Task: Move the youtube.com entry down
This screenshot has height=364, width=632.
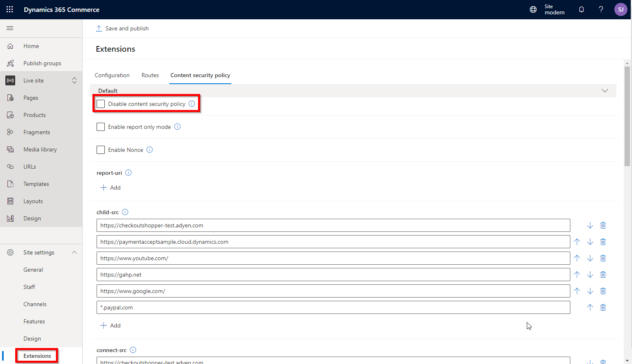Action: (x=590, y=258)
